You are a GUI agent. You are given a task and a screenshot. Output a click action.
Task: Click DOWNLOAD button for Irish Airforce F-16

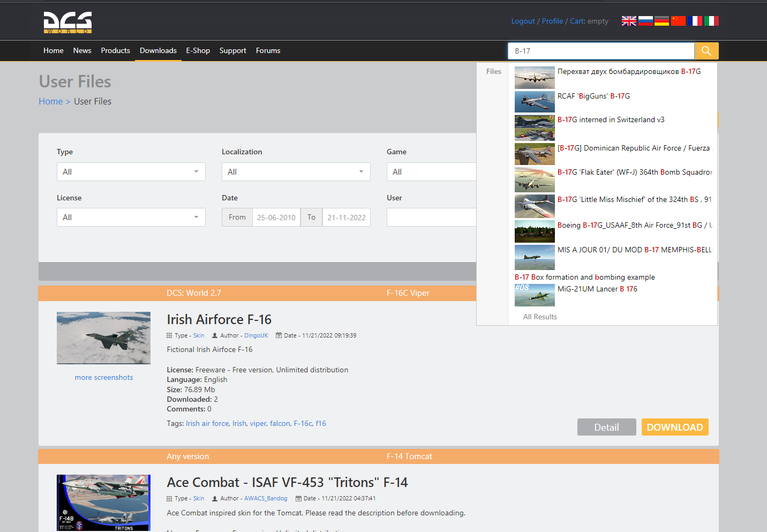pos(675,427)
